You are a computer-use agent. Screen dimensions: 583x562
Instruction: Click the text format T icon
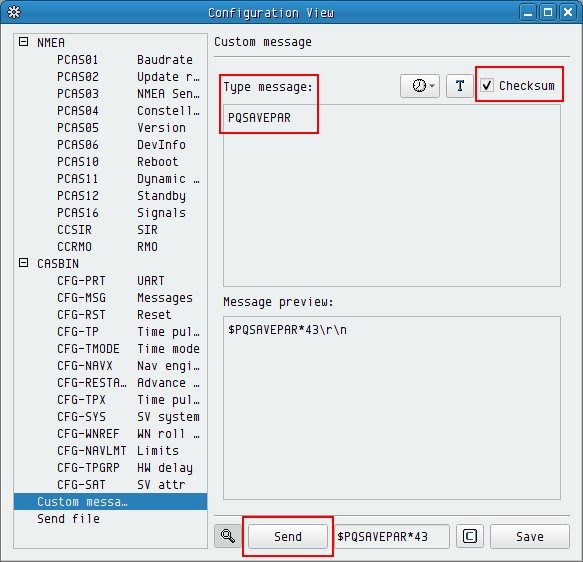(x=460, y=86)
